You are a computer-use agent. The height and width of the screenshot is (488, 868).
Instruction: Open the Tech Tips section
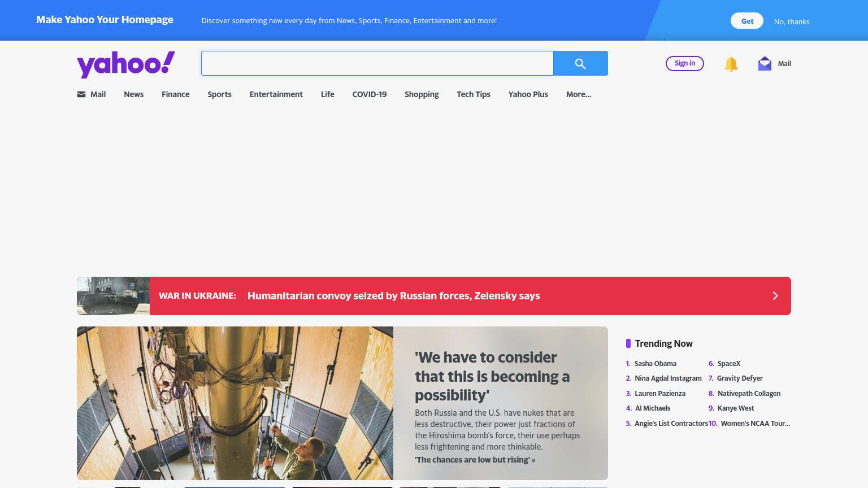click(x=473, y=94)
